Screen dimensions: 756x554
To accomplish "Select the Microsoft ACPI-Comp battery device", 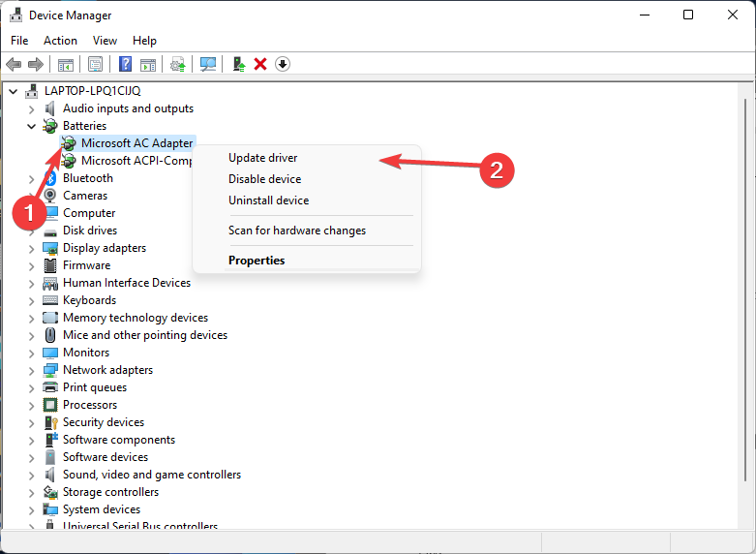I will tap(136, 161).
